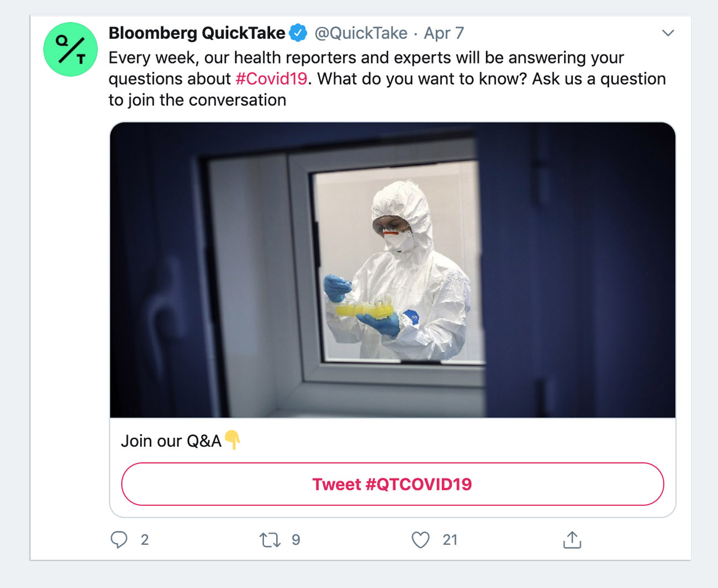Click the share upload icon
718x588 pixels.
point(572,539)
